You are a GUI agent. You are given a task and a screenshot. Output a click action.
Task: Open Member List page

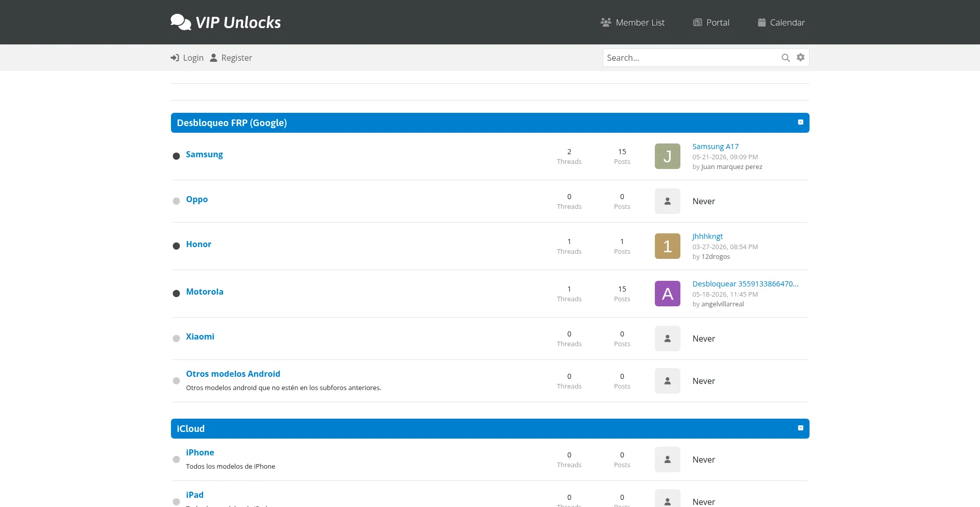tap(633, 22)
